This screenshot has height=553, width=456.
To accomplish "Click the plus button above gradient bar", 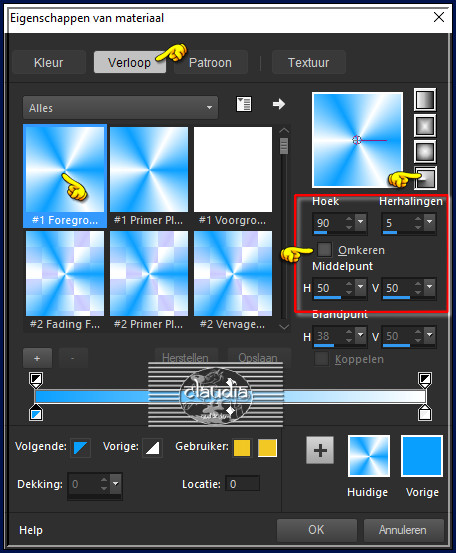I will click(37, 358).
